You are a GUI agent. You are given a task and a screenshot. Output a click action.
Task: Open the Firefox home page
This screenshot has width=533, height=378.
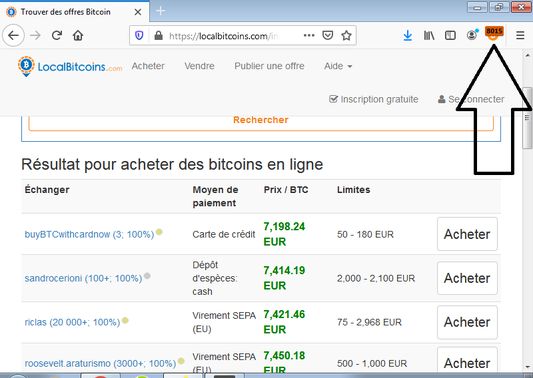click(x=78, y=35)
